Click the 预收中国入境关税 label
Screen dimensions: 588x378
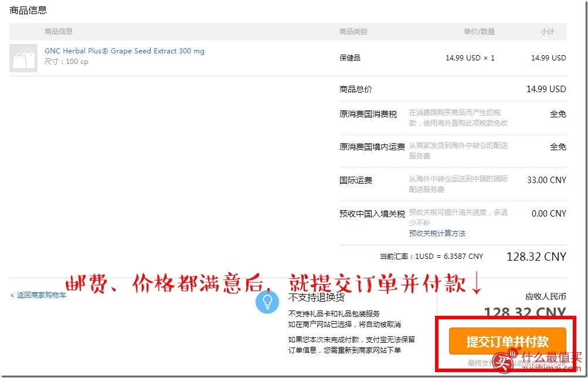(372, 214)
